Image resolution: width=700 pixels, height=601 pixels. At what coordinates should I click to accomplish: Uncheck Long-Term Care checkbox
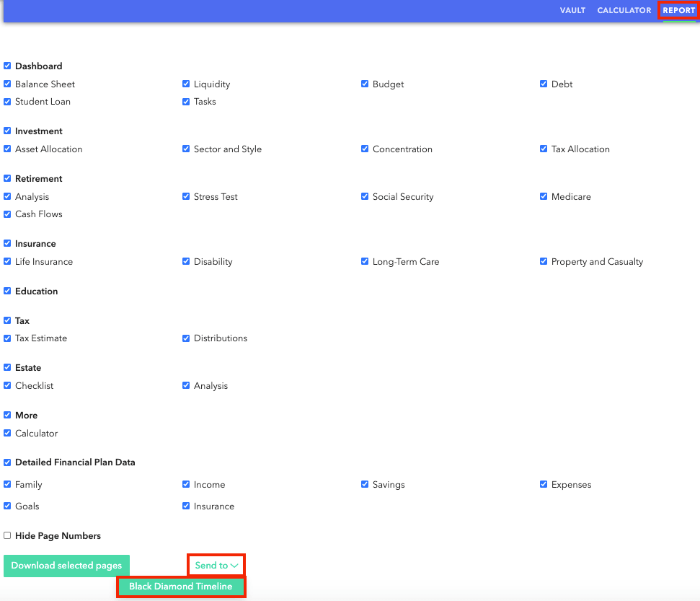click(365, 261)
